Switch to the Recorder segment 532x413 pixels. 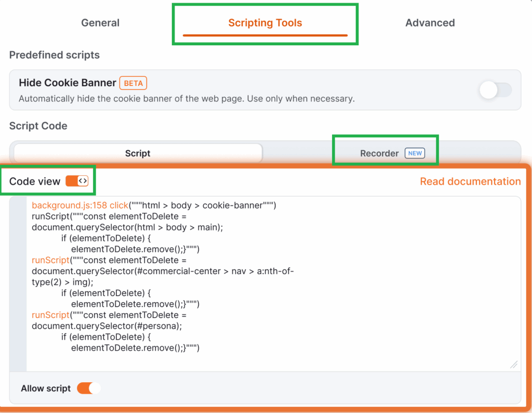coord(392,153)
